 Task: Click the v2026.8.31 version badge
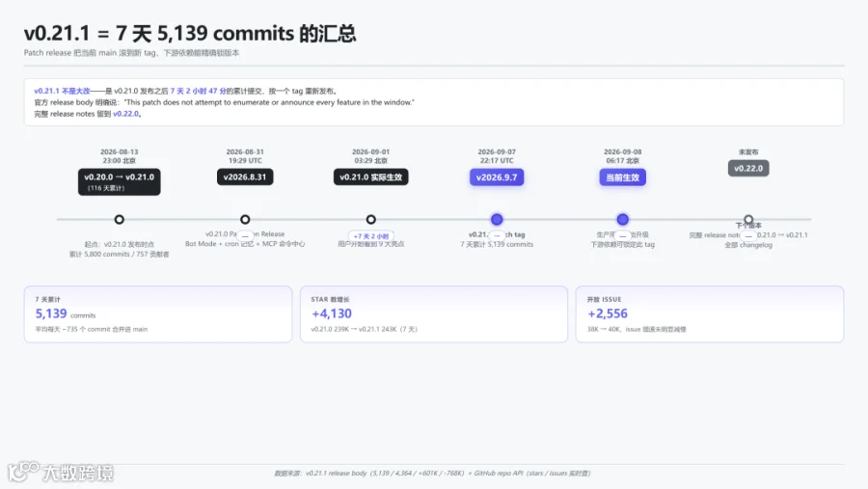245,177
